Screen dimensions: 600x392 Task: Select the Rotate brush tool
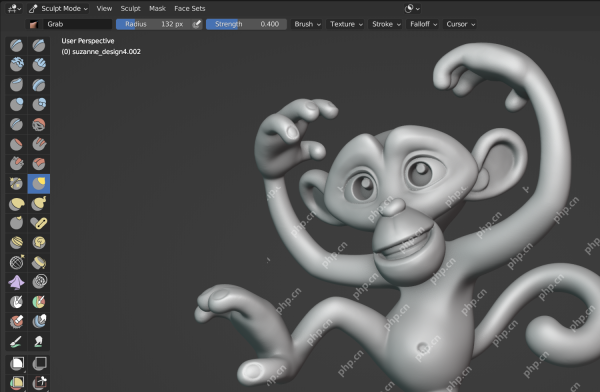[x=39, y=242]
